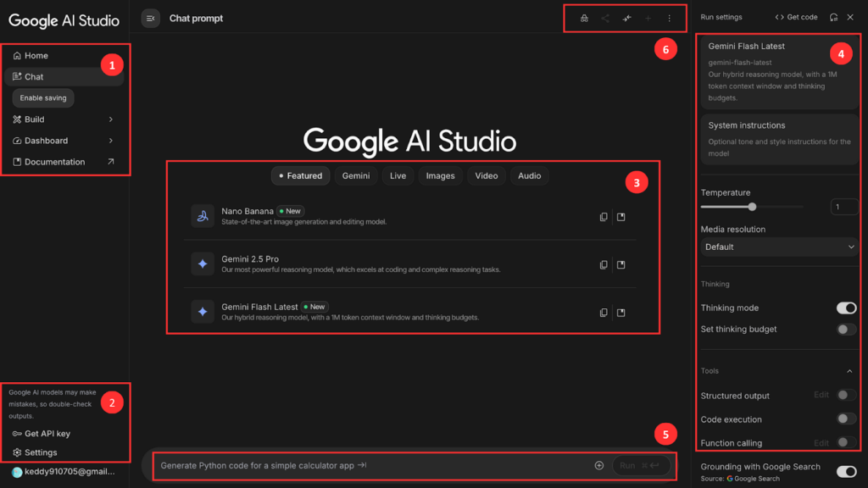Screen dimensions: 868x488
Task: Switch to the Images model tab
Action: 440,176
